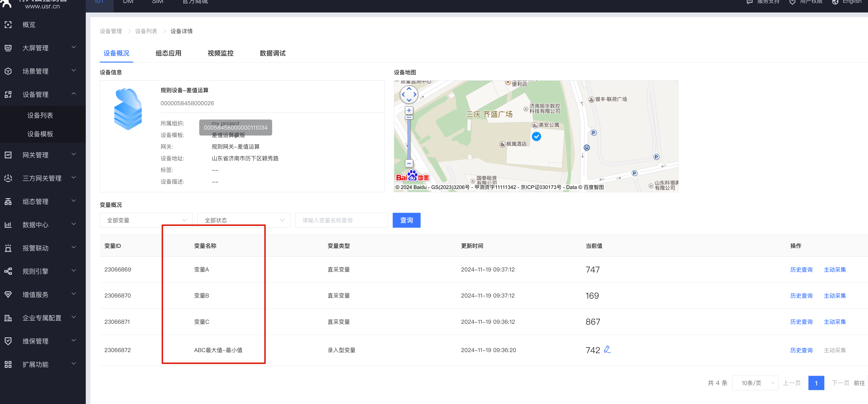Click the 三方网关管理 icon

pos(8,178)
